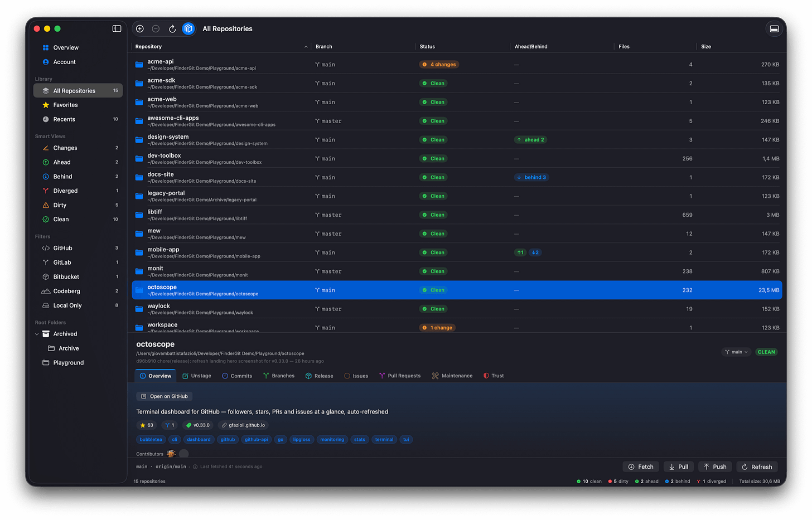Add a repository with the plus icon
The width and height of the screenshot is (812, 520).
click(140, 29)
